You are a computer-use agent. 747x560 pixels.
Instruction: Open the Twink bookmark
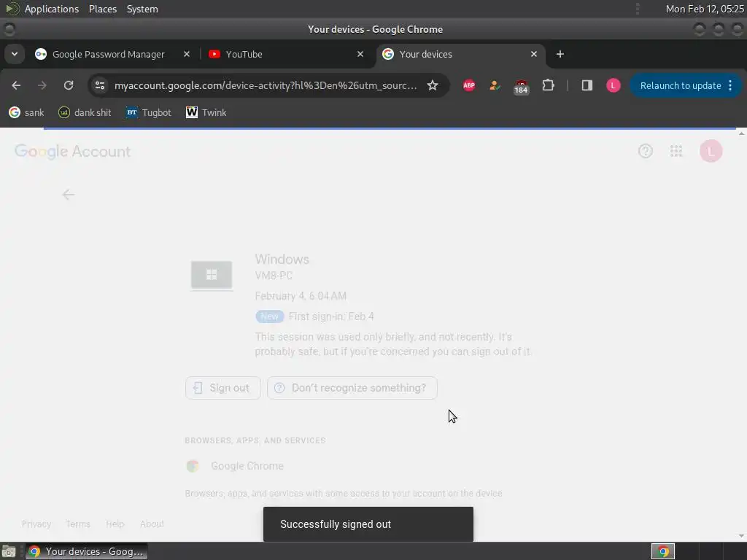point(206,112)
